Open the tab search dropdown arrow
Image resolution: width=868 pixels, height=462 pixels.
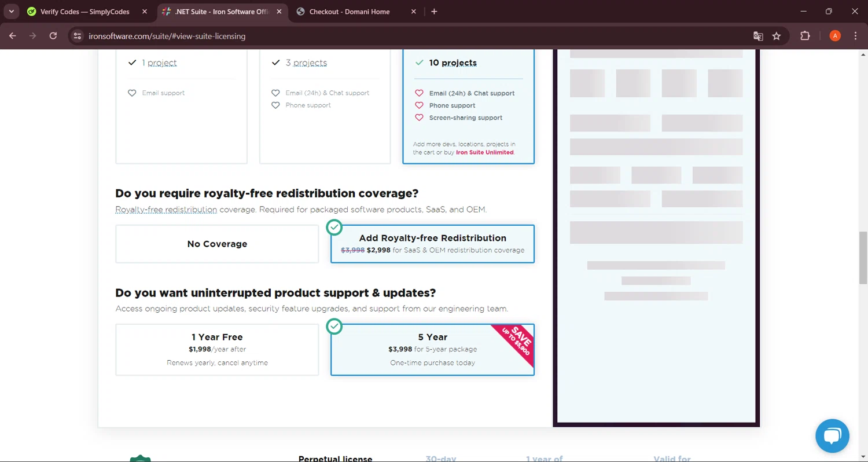click(11, 12)
